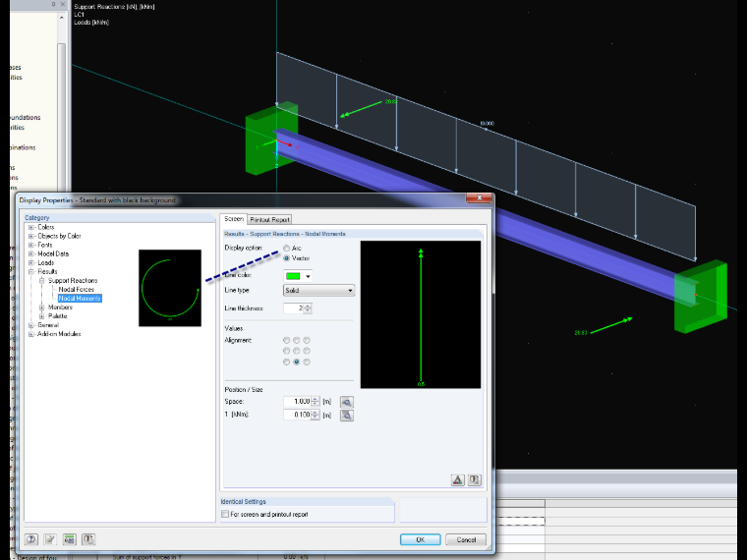Viewport: 747px width, 560px height.
Task: Click the pick-in-graphic icon next to Space field
Action: tap(346, 402)
